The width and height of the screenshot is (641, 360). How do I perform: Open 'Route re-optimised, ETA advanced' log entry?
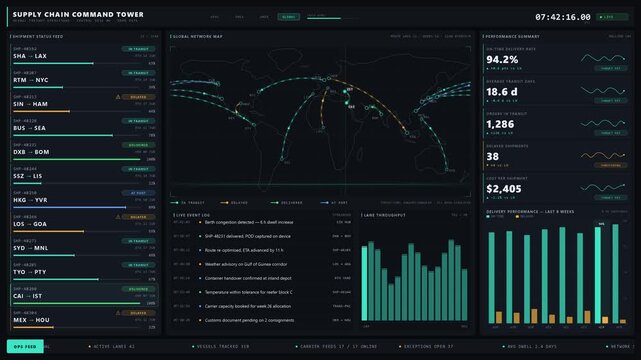point(262,250)
